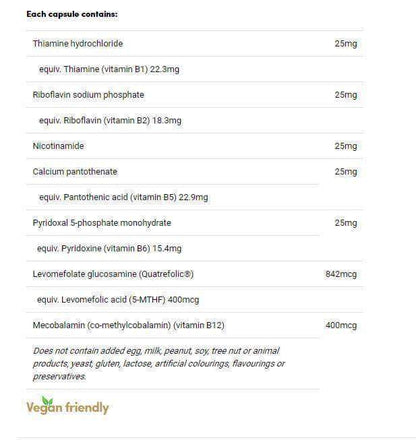Click the 842mcg amount value
The width and height of the screenshot is (416, 440).
point(341,274)
